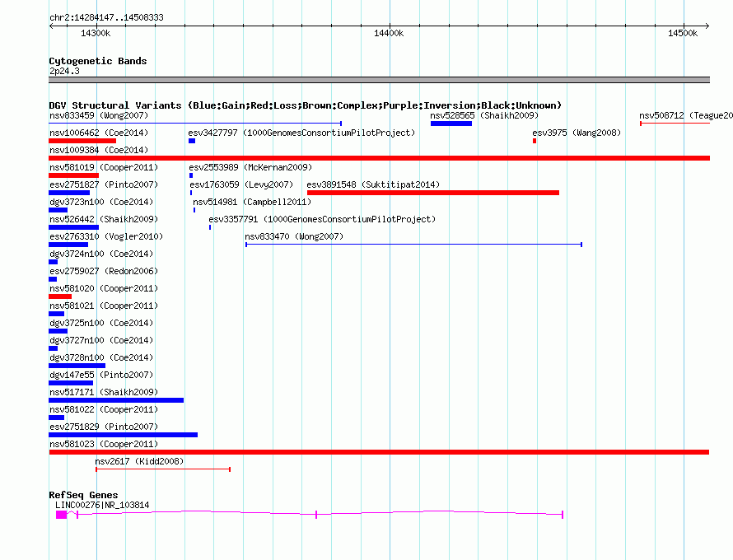Click the LINC00276 magenta exon block
The width and height of the screenshot is (733, 560).
[x=61, y=515]
